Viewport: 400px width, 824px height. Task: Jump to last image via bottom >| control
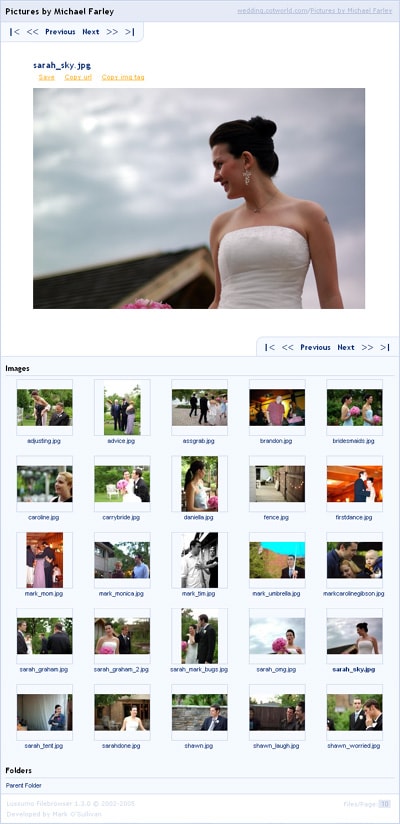point(385,347)
